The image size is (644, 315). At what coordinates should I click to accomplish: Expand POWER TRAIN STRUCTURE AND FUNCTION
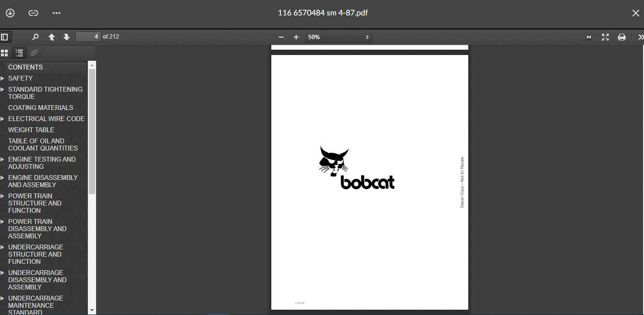[2, 196]
